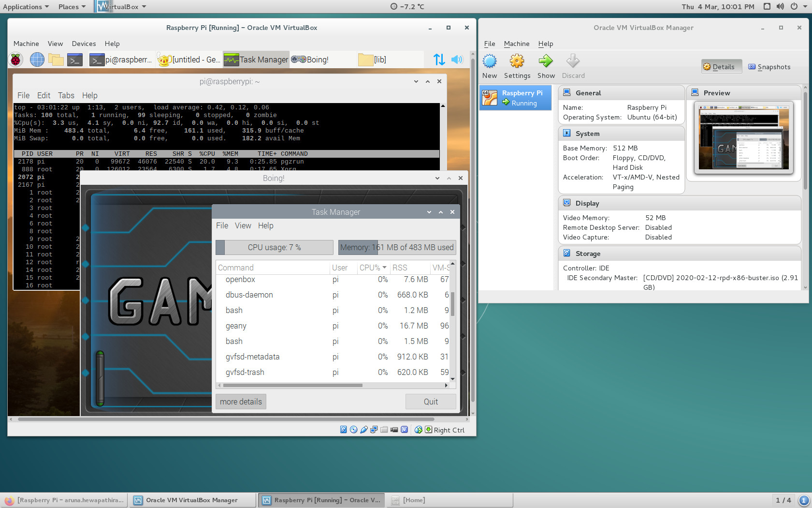812x508 pixels.
Task: Select the openbox process row
Action: 333,280
